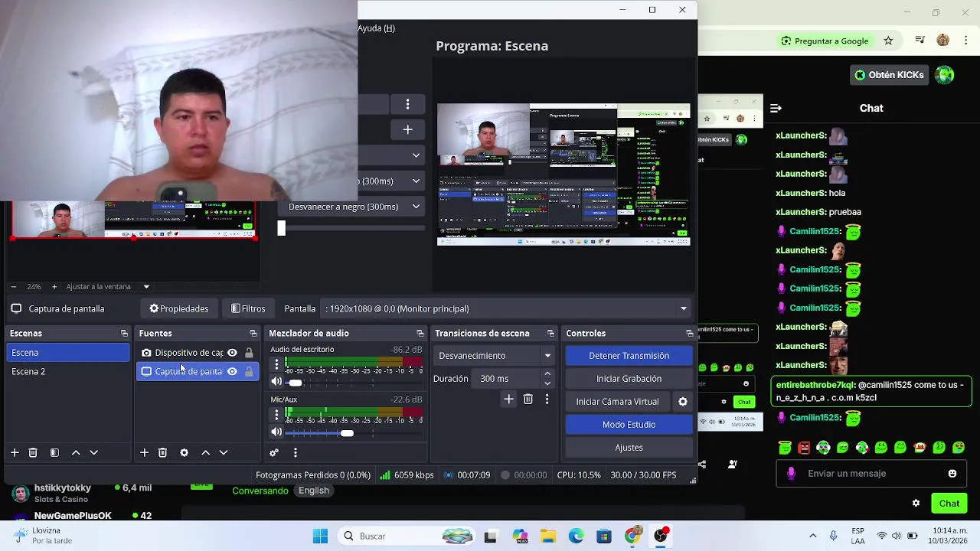Viewport: 980px width, 551px height.
Task: Select Dispositivo de captura source row
Action: click(198, 353)
